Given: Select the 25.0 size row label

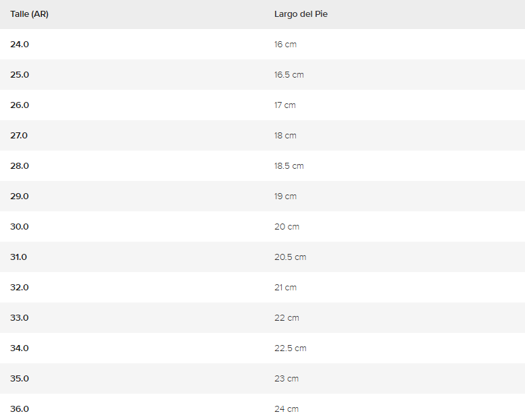Looking at the screenshot, I should pyautogui.click(x=20, y=75).
